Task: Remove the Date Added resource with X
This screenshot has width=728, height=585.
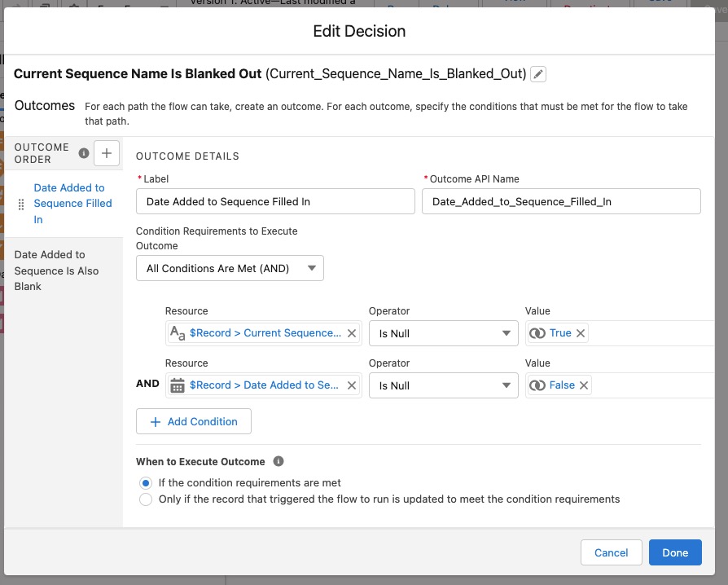Action: click(x=352, y=385)
